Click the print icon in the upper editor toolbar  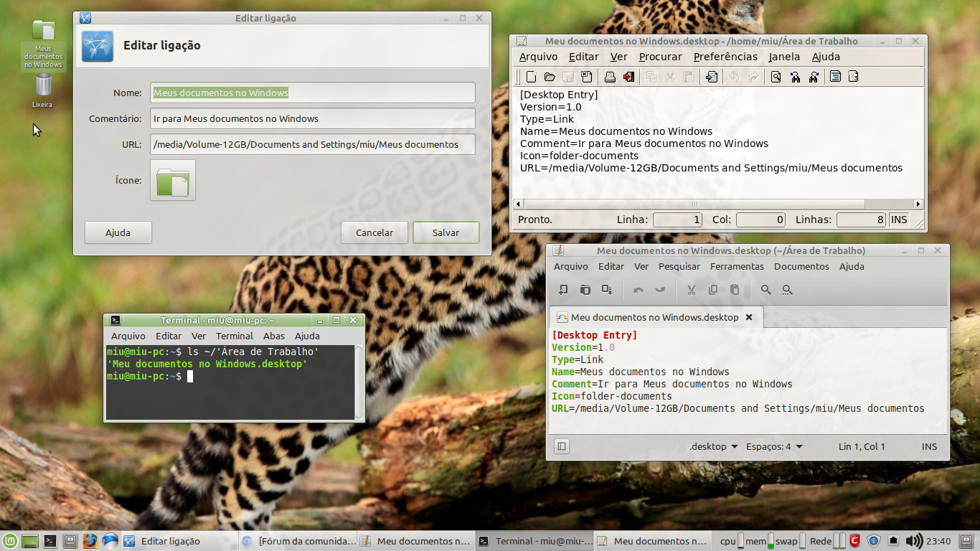[610, 77]
